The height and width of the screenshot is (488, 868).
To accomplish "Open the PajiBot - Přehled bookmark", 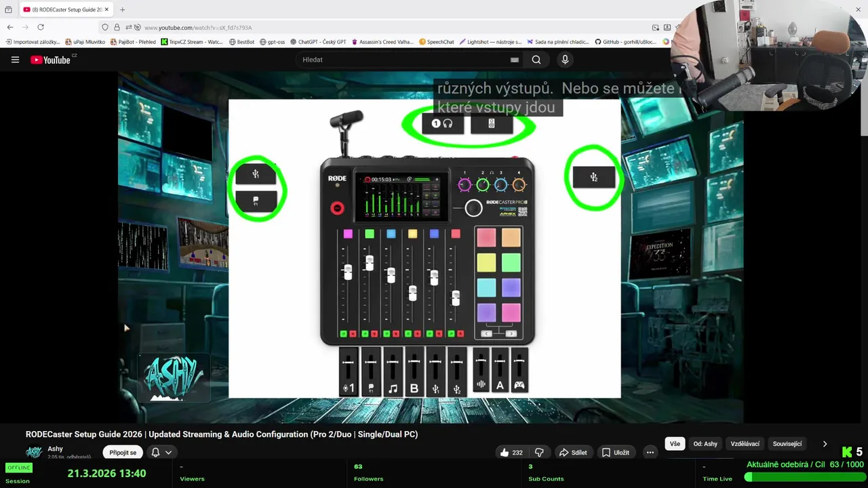I will (x=133, y=41).
